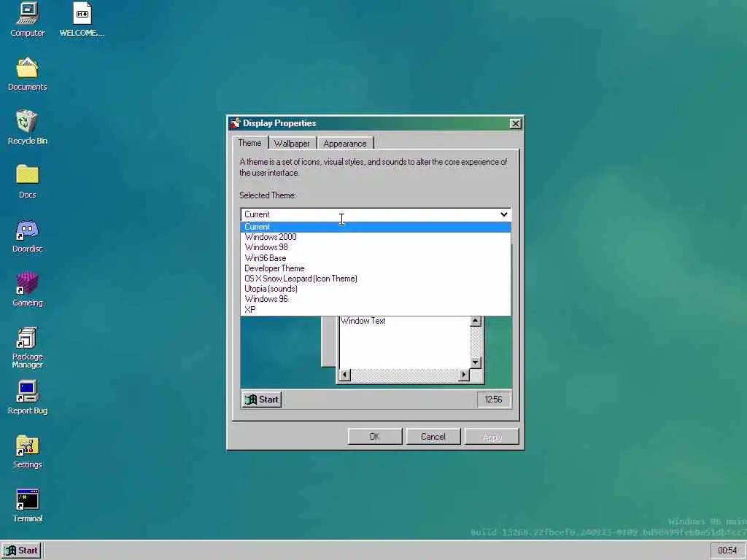The image size is (747, 560).
Task: Choose XP theme option
Action: (376, 309)
